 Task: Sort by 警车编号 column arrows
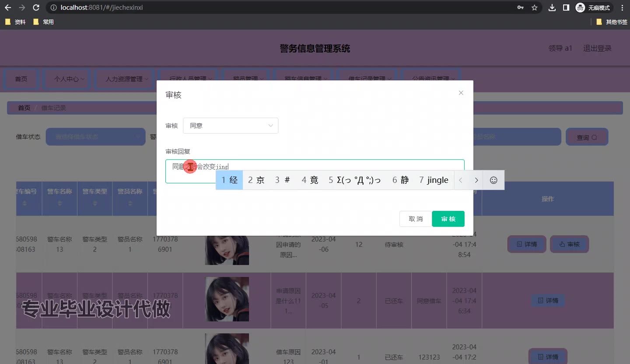[24, 203]
